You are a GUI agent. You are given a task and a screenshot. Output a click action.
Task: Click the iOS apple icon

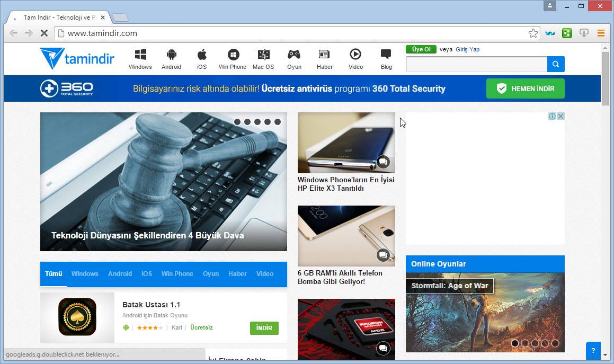point(202,55)
